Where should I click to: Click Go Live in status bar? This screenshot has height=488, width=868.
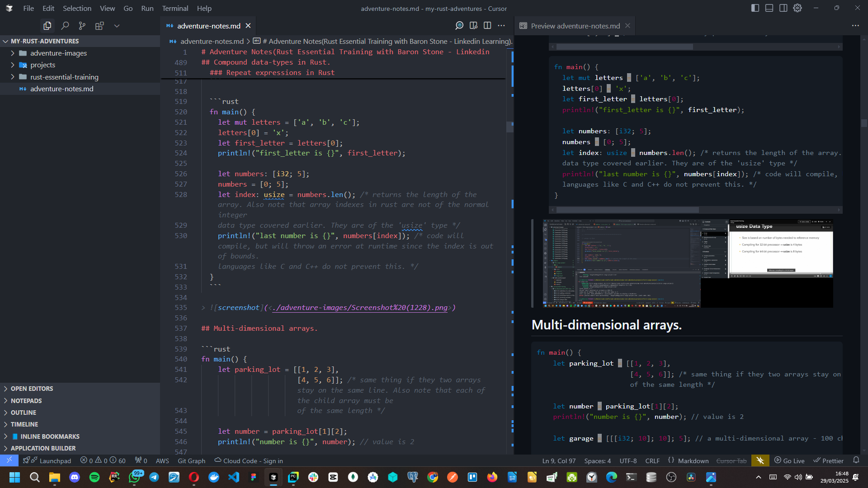point(789,460)
